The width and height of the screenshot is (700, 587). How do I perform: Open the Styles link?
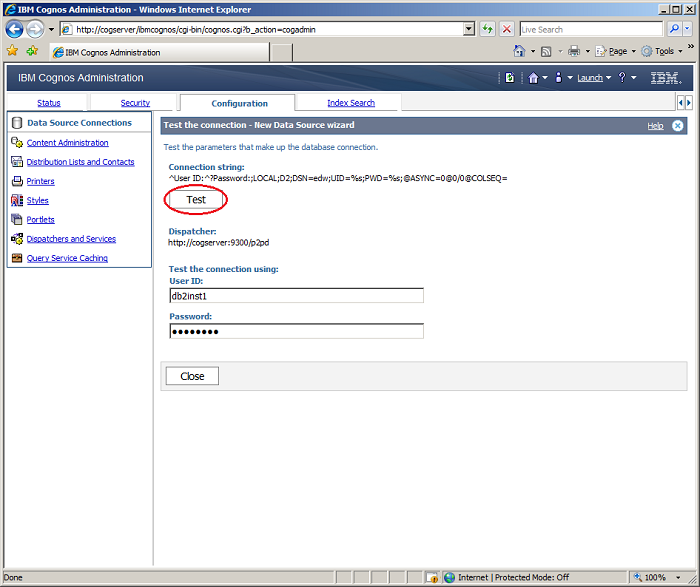38,200
